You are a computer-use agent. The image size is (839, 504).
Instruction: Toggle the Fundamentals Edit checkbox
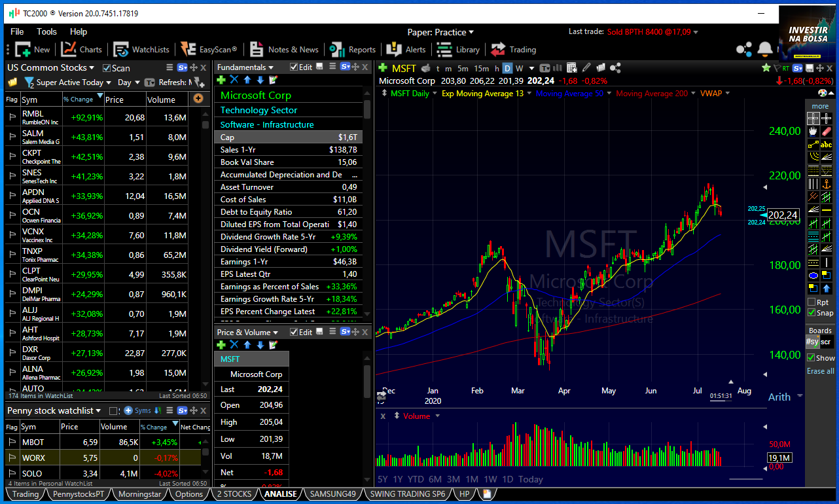(x=294, y=67)
